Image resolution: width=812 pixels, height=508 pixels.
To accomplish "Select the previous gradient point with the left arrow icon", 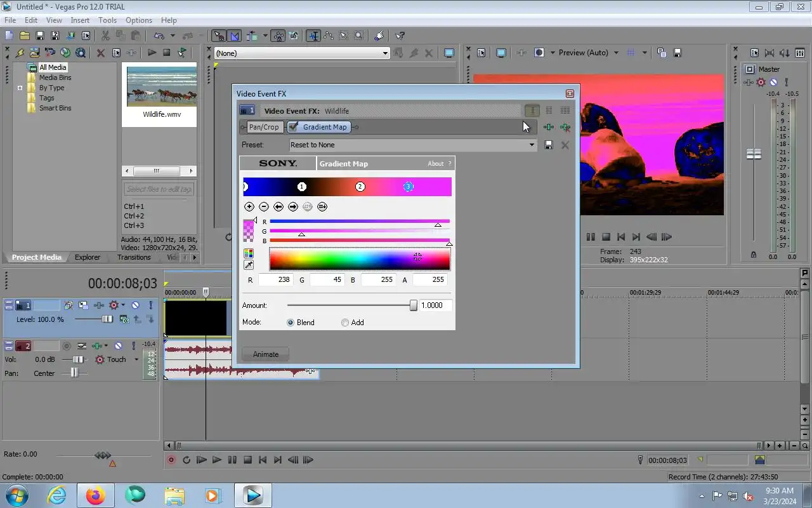I will (278, 206).
